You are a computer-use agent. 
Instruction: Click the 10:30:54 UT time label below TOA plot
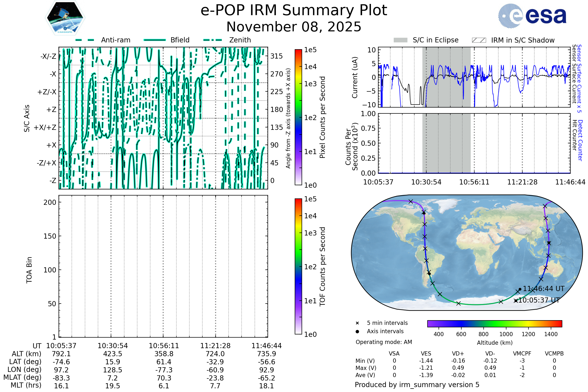coord(112,346)
